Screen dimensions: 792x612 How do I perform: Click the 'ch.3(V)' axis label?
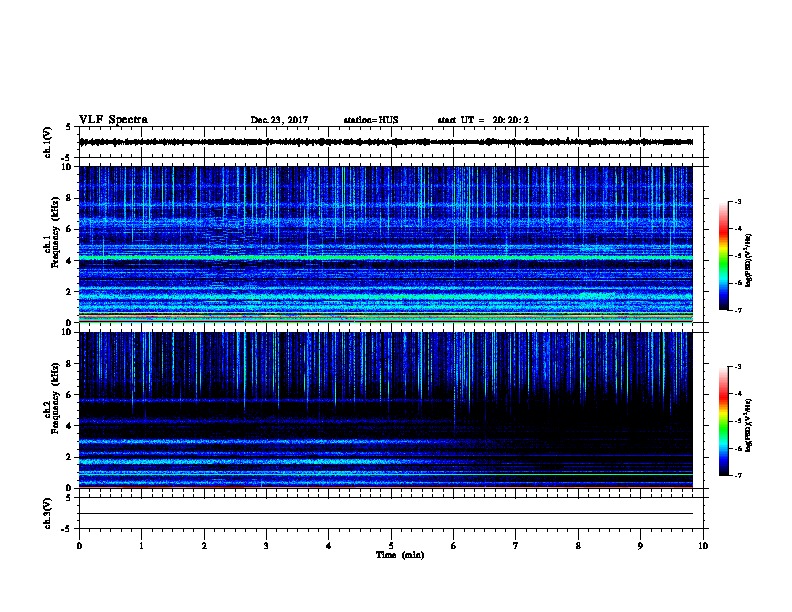(48, 513)
